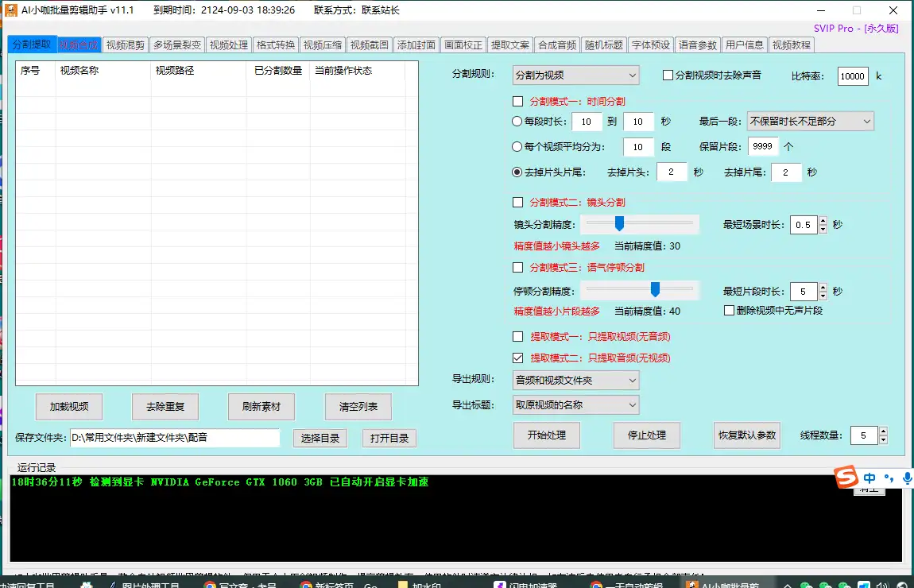914x588 pixels.
Task: Click the 镜头分割精度 slider handle
Action: 619,224
